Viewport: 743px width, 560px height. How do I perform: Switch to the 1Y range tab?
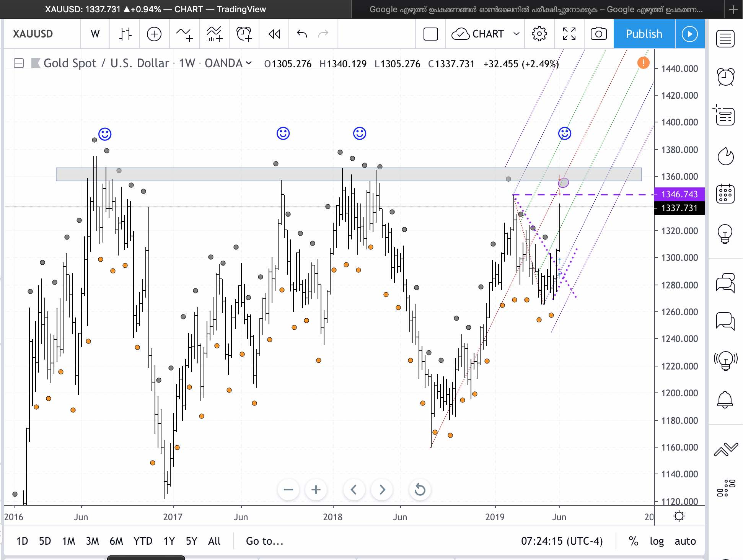tap(169, 541)
